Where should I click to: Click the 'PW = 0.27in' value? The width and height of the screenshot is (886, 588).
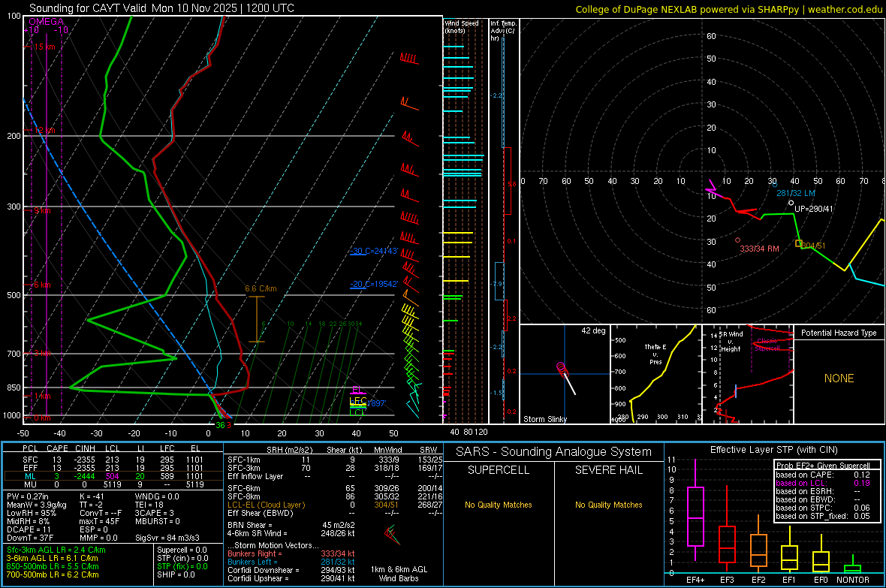pos(28,496)
